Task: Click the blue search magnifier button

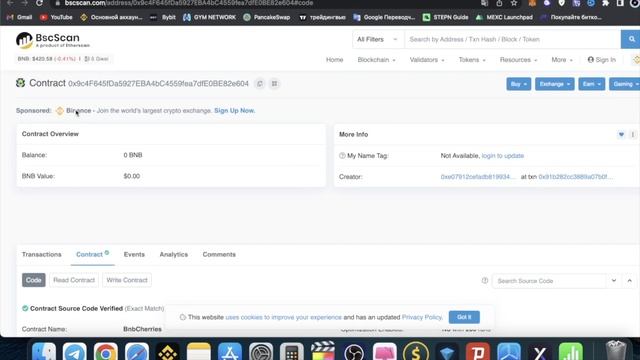Action: pos(631,39)
